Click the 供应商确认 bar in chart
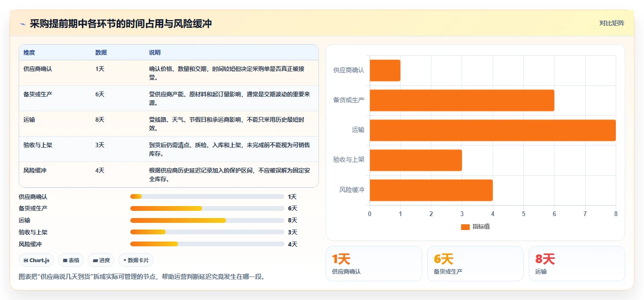The height and width of the screenshot is (300, 644). click(385, 70)
